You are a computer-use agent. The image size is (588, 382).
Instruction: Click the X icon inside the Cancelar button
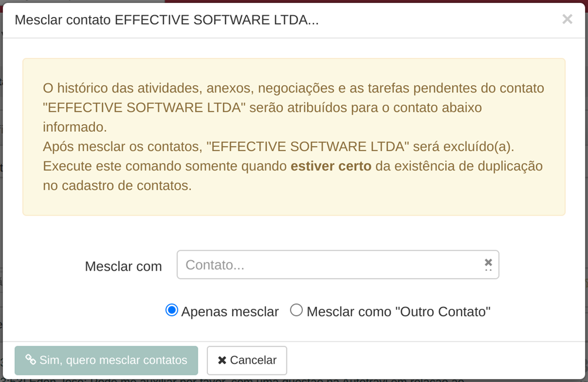[x=222, y=360]
